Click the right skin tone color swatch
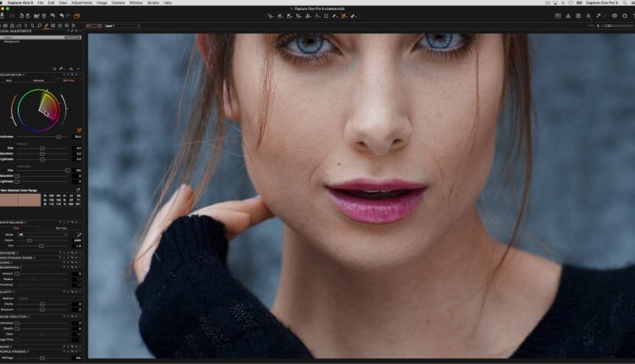The width and height of the screenshot is (635, 364). (29, 200)
